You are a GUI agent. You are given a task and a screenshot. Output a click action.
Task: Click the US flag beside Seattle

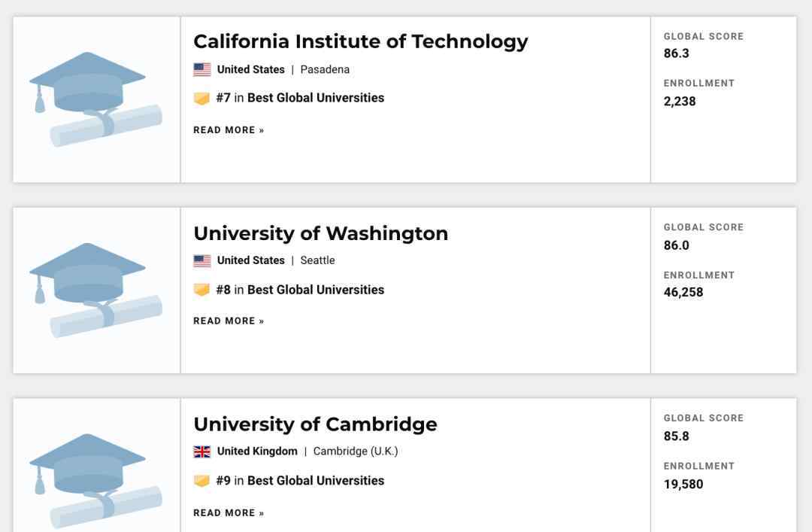point(202,260)
